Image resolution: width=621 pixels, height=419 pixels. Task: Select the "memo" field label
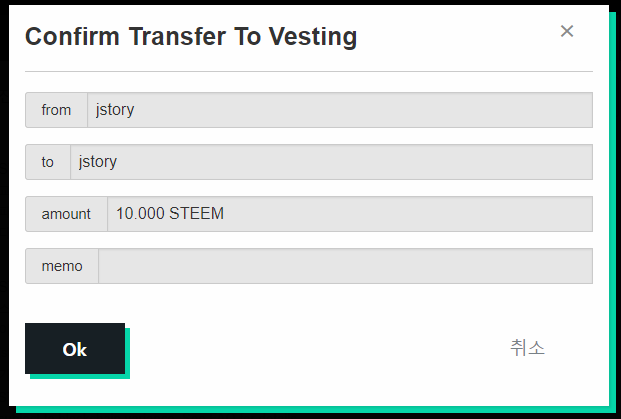(x=62, y=266)
